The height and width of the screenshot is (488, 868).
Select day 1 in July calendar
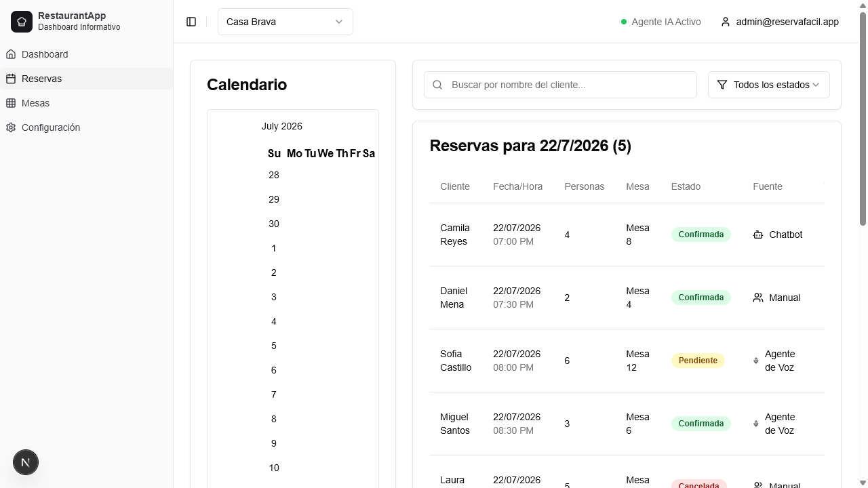click(x=274, y=248)
